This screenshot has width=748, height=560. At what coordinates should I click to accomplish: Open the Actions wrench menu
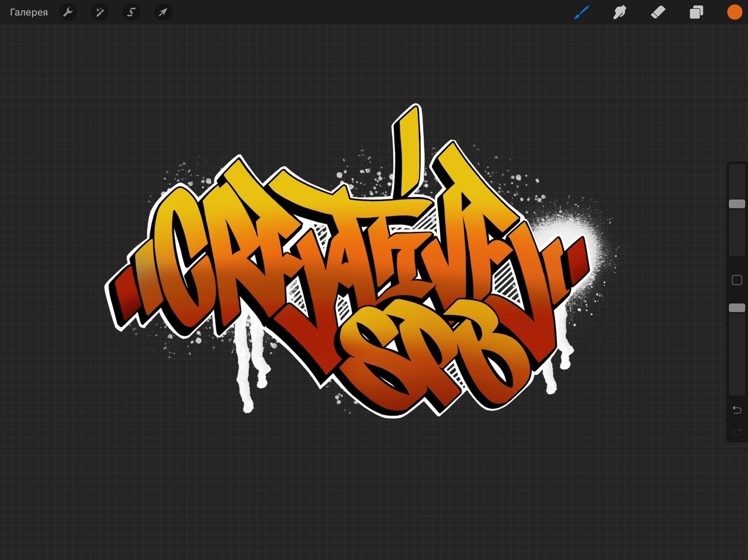(x=68, y=12)
